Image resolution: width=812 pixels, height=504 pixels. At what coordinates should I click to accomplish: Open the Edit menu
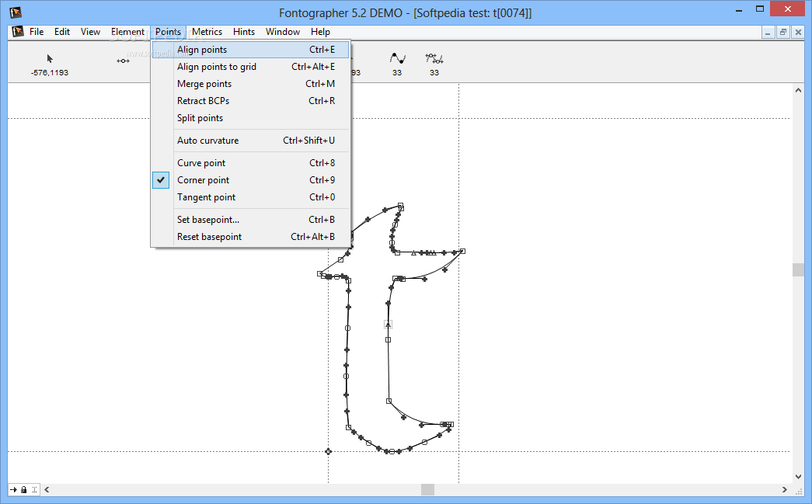point(62,32)
